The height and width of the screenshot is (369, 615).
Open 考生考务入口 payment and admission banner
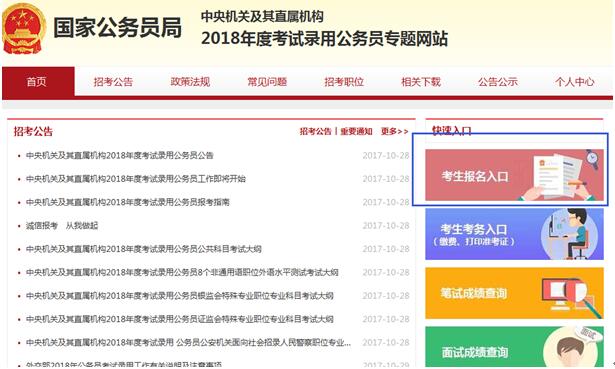514,234
